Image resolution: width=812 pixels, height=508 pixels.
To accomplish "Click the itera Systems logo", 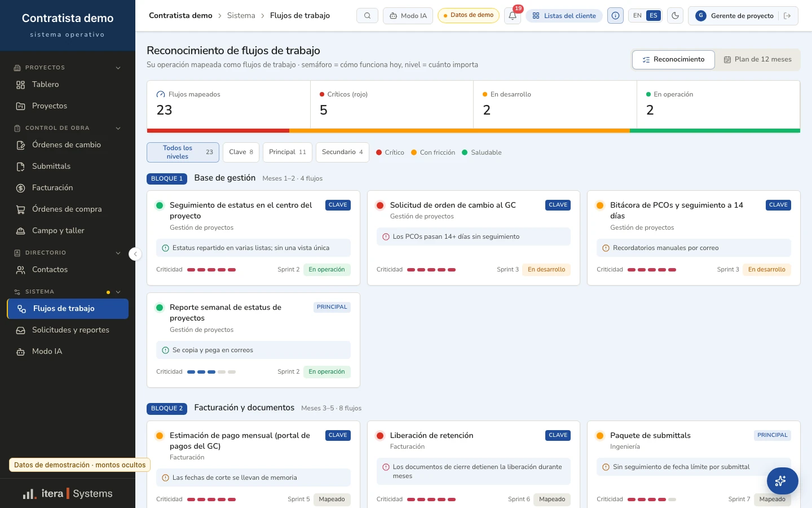I will click(68, 494).
